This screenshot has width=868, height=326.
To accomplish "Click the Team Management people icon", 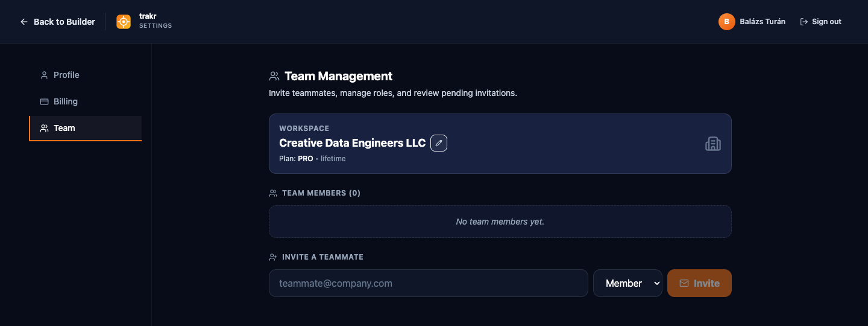I will pos(274,76).
